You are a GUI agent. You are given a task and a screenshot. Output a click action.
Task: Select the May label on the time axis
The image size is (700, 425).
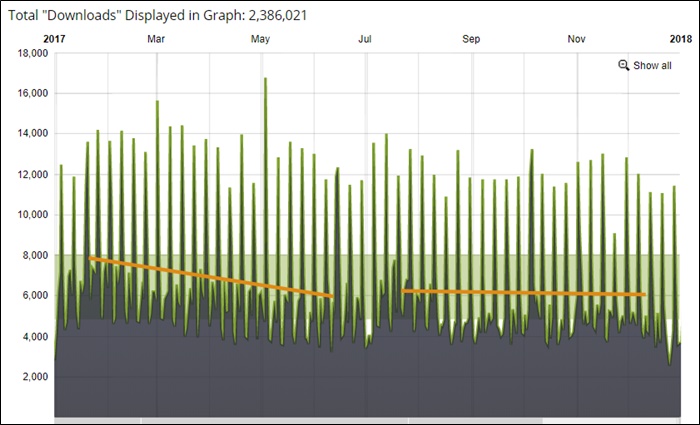click(x=260, y=39)
